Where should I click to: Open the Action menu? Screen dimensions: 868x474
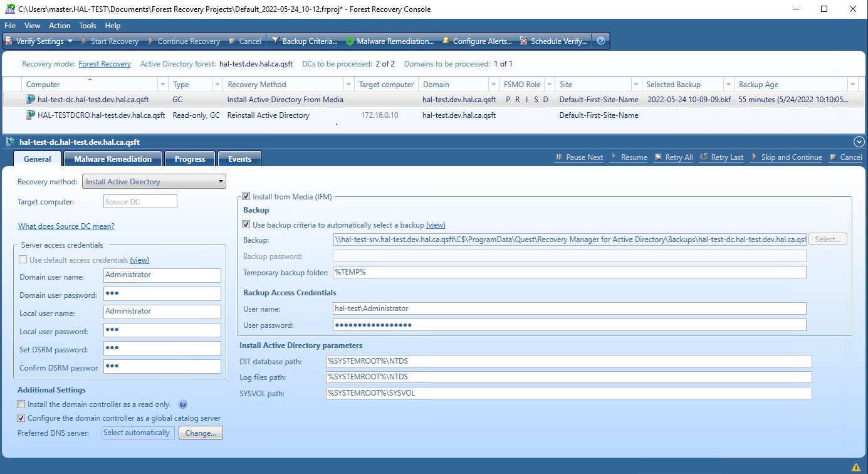[60, 26]
